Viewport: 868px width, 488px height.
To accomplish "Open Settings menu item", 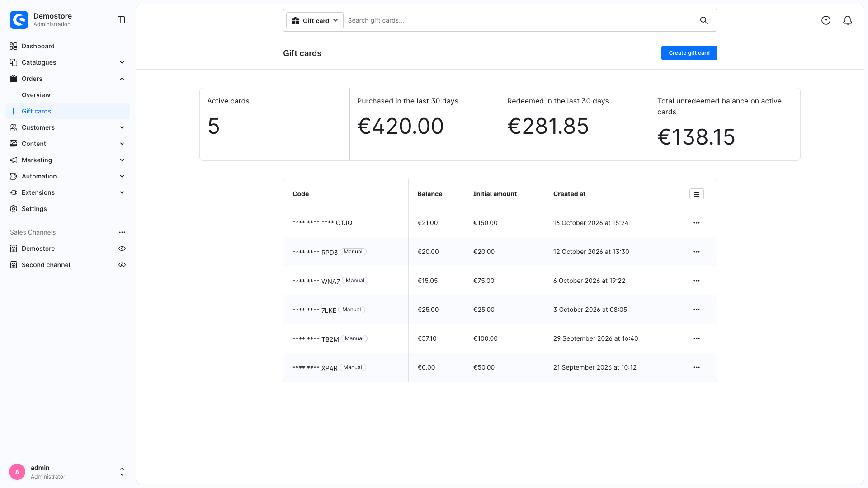I will coord(34,209).
